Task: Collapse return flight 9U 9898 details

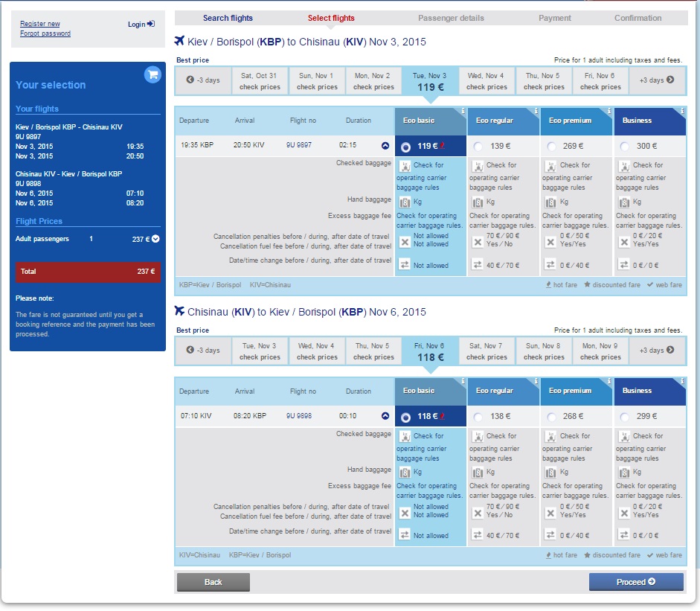Action: click(385, 416)
